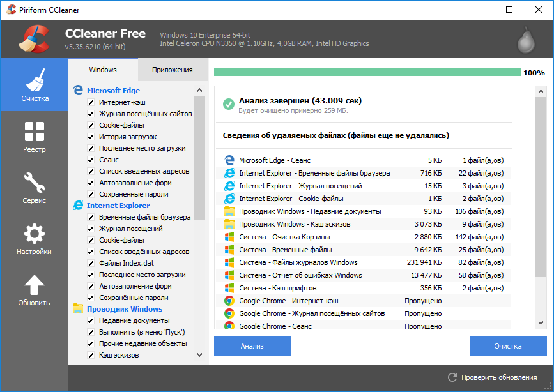Click the window resize grip in corner

click(x=549, y=387)
